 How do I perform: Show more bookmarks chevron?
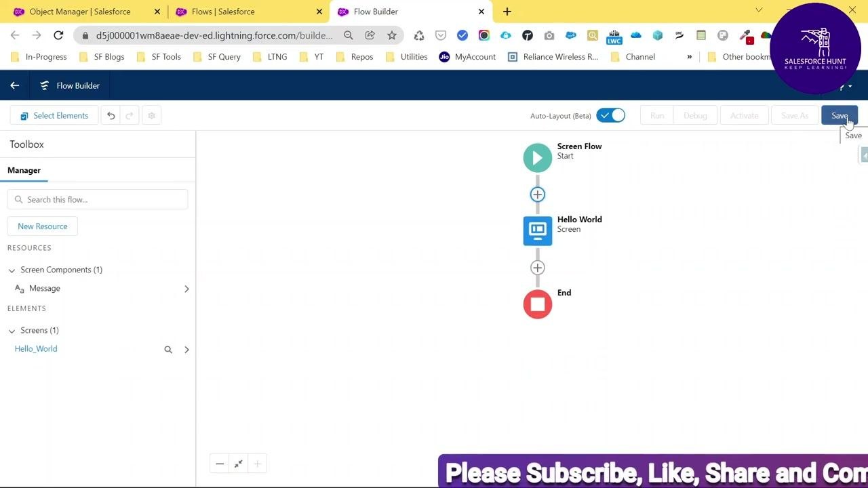point(690,57)
